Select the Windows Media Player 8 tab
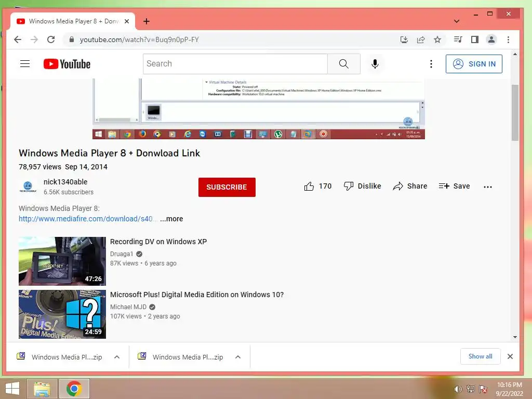 point(73,21)
